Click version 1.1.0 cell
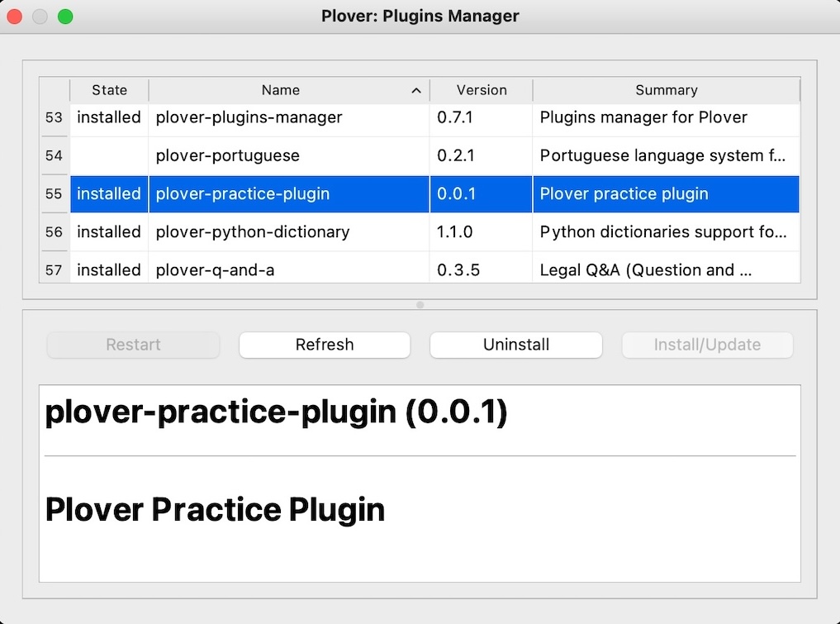Screen dimensions: 840x624 click(x=481, y=232)
